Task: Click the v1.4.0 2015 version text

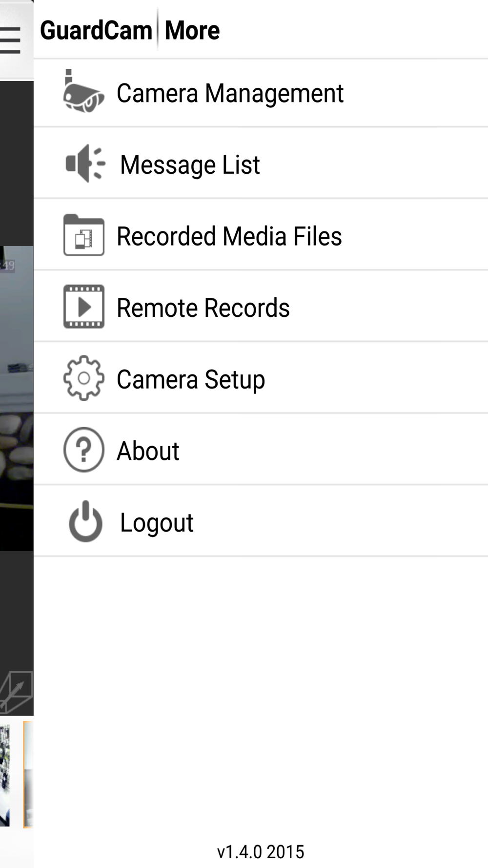Action: tap(261, 852)
